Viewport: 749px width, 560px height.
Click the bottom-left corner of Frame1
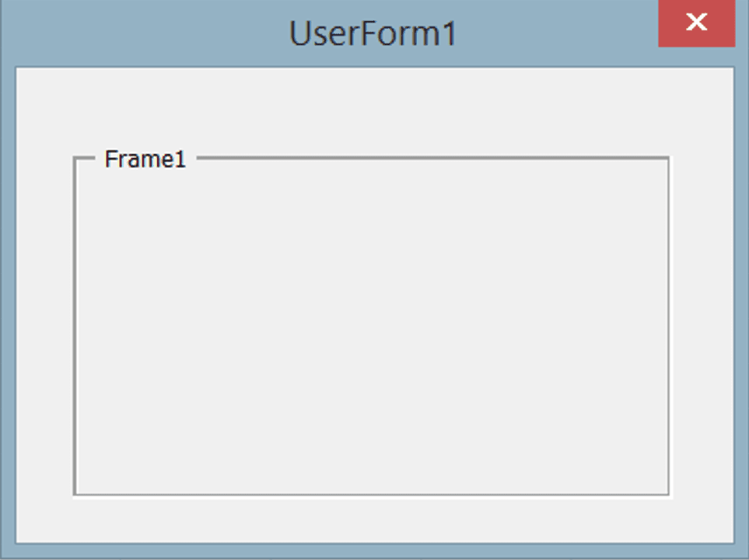[x=75, y=495]
